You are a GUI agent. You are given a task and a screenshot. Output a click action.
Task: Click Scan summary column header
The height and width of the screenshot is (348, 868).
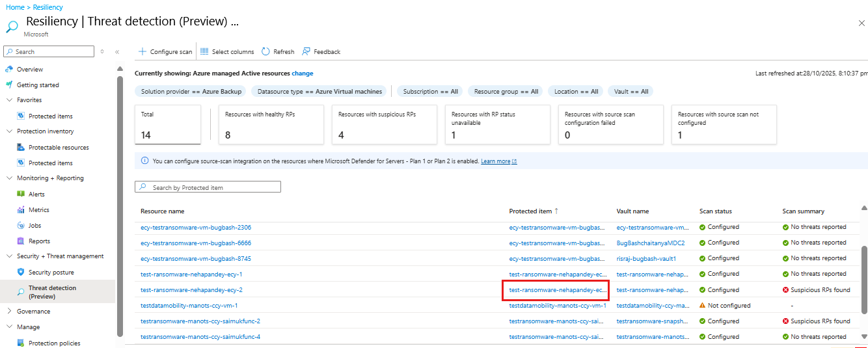803,211
